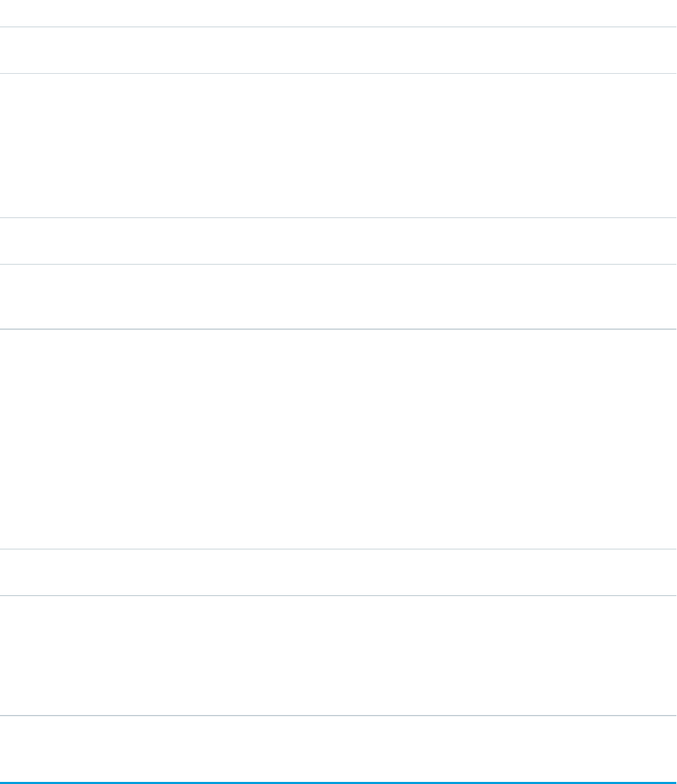This screenshot has height=784, width=677.
Task: Click the third gray divider line from top
Action: pos(338,218)
